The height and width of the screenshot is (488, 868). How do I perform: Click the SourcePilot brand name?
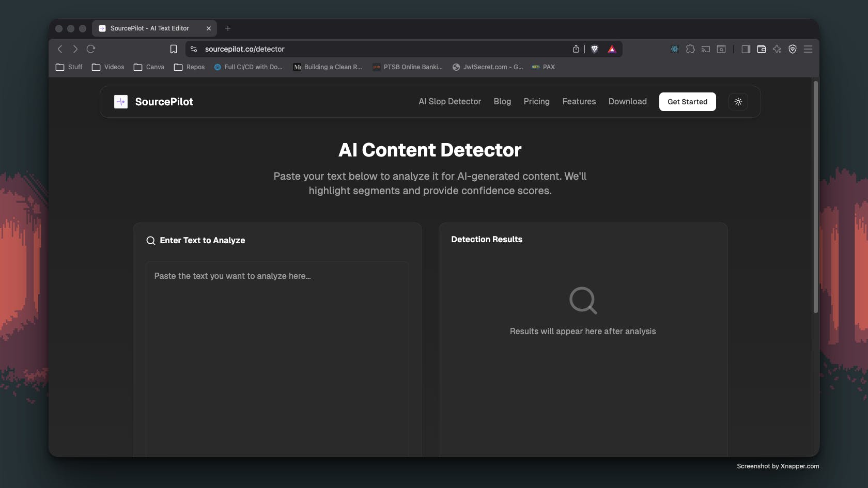point(164,102)
